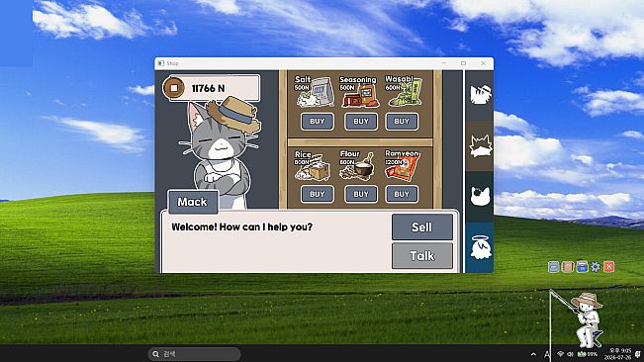The image size is (644, 362).
Task: Click the brown coin currency icon
Action: pos(174,88)
